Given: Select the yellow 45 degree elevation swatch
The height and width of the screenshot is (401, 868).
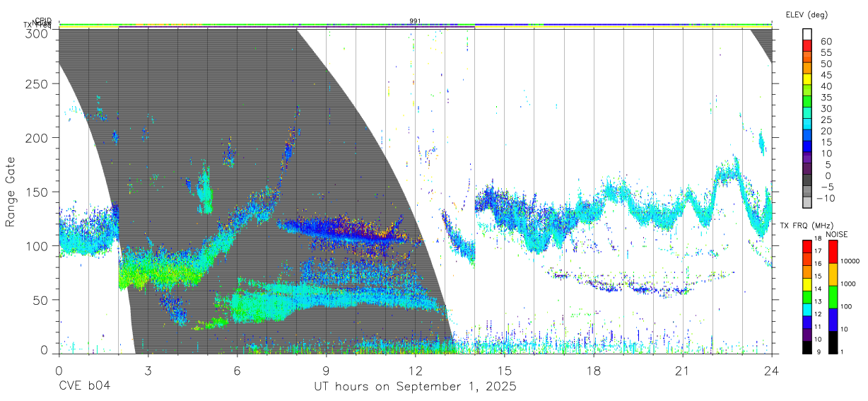Looking at the screenshot, I should [808, 79].
